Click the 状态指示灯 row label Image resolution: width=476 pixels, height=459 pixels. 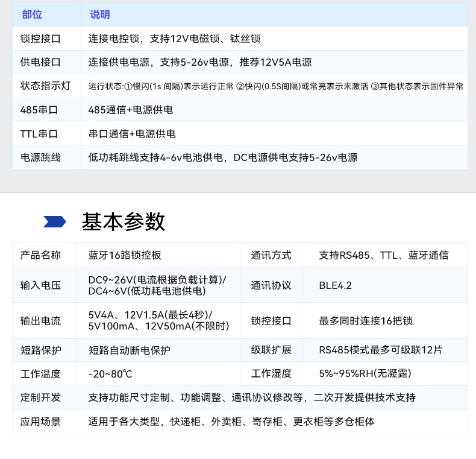[45, 86]
